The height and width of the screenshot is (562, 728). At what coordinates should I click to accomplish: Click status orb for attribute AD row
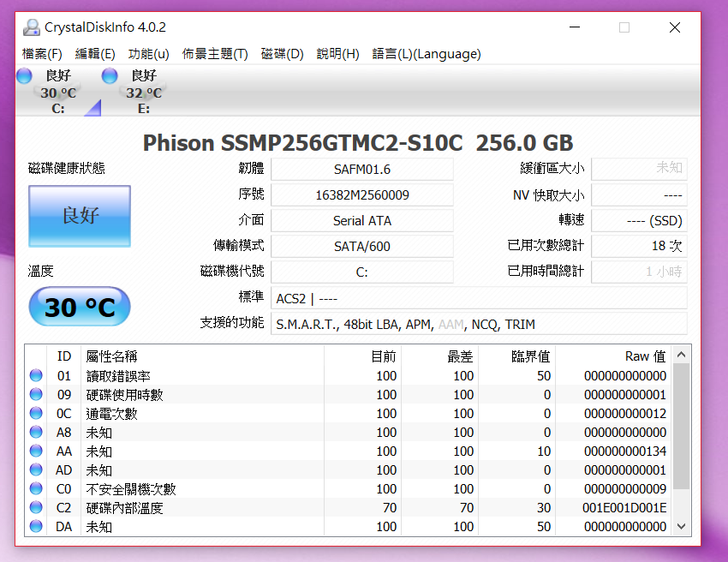(x=36, y=469)
